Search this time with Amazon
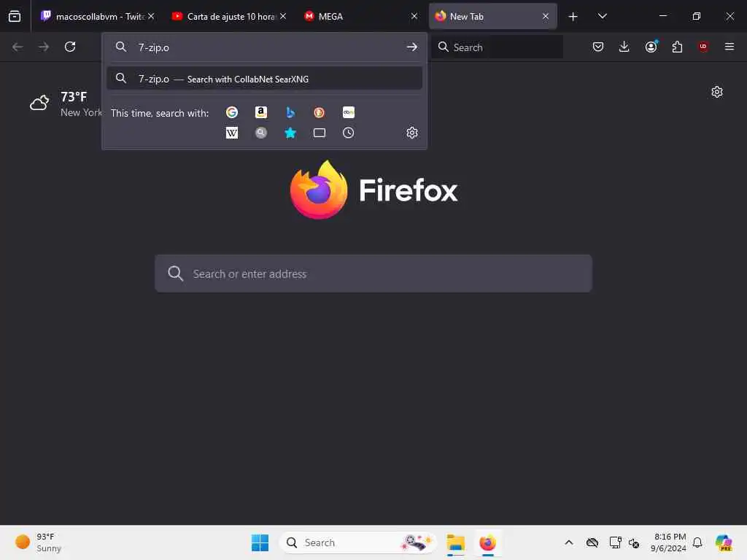 tap(261, 112)
